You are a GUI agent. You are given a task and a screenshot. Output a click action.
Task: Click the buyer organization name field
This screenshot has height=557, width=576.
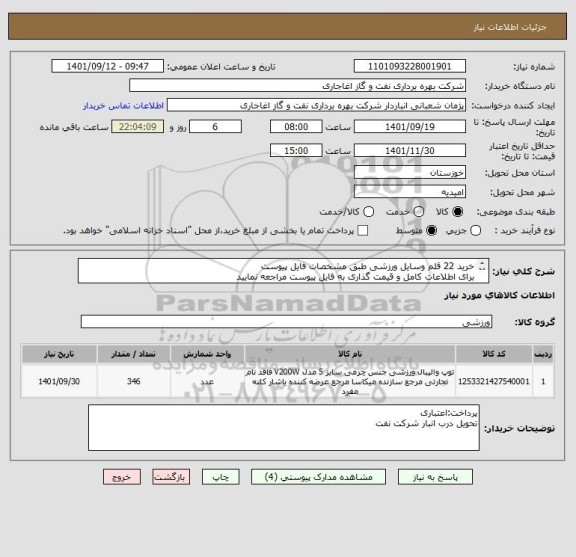tap(298, 86)
